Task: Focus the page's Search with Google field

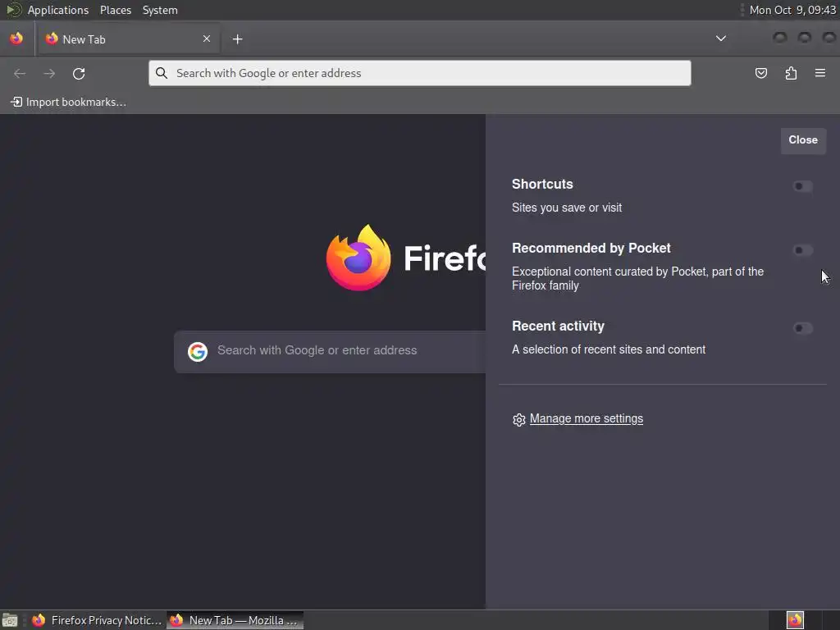Action: click(x=330, y=352)
